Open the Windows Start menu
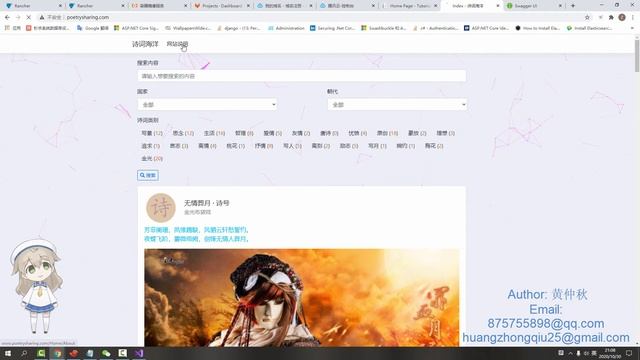 (8, 353)
